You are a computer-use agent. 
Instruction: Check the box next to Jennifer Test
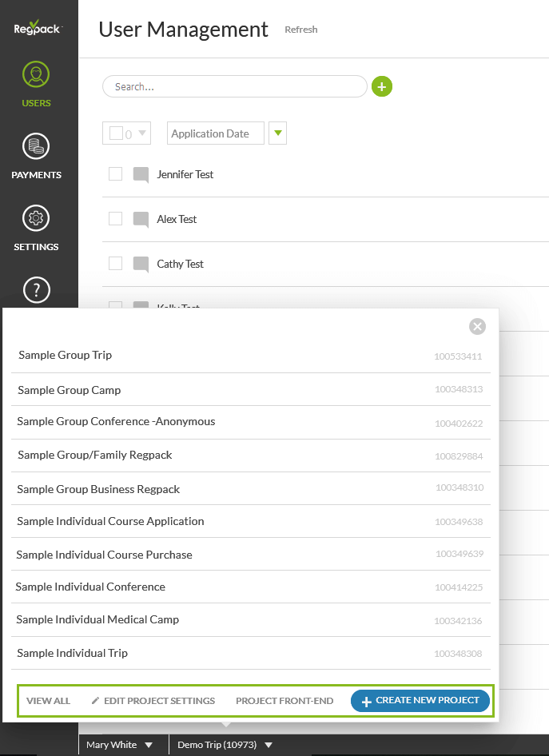click(116, 174)
